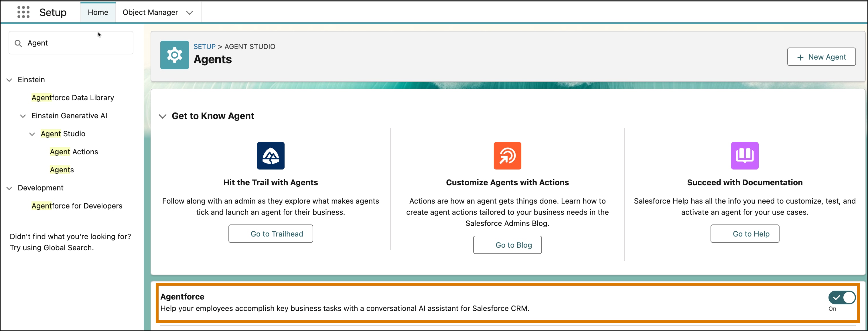Open the Object Manager tab
This screenshot has height=331, width=868.
point(150,12)
